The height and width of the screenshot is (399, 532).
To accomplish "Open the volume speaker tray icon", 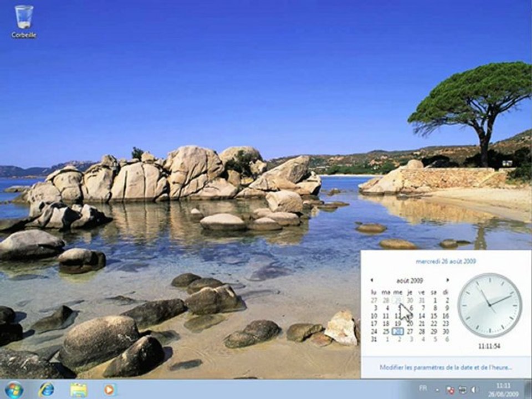I will coord(474,390).
